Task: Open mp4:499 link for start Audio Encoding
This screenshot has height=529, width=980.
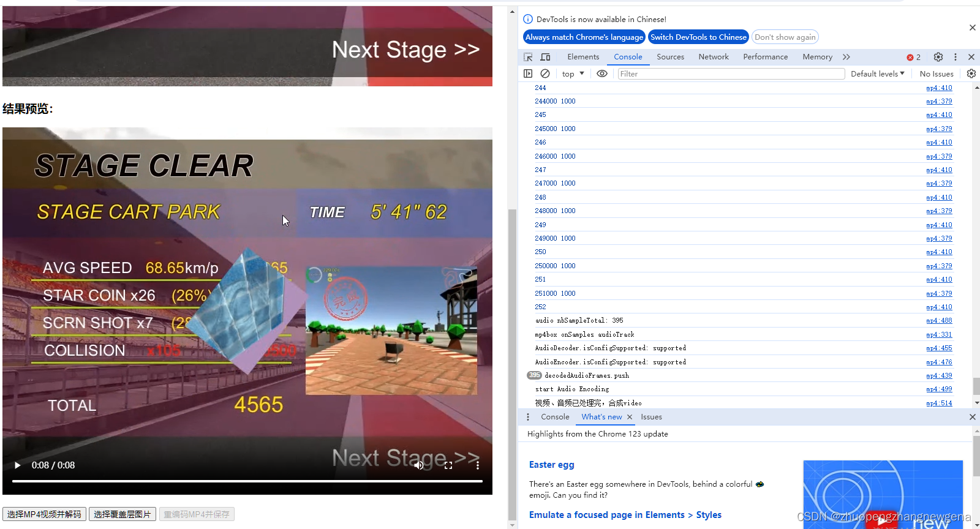Action: click(x=939, y=389)
